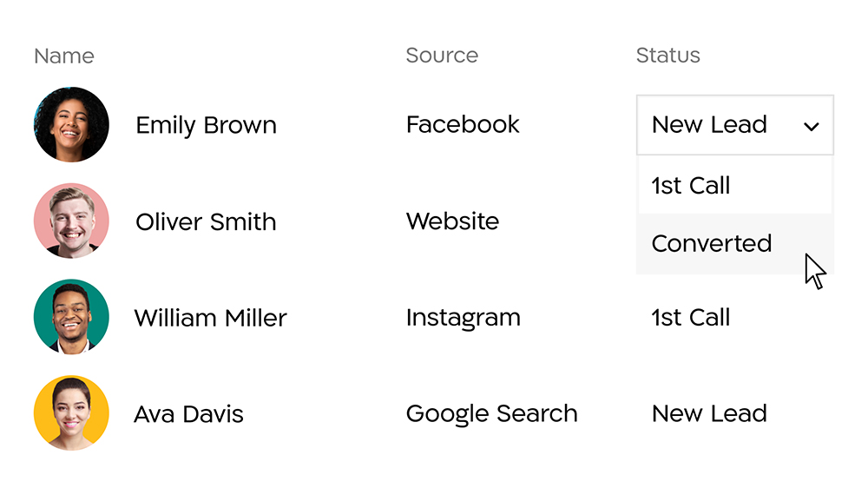The width and height of the screenshot is (868, 488).
Task: Choose 1st Call in the status dropdown
Action: pos(735,185)
